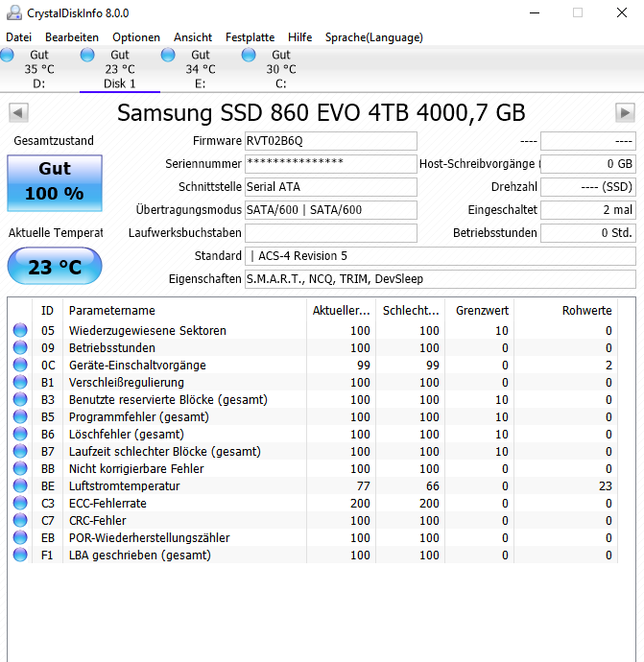This screenshot has width=644, height=662.
Task: Click worst value 66 in Luftstromtemperatur row
Action: pos(433,486)
